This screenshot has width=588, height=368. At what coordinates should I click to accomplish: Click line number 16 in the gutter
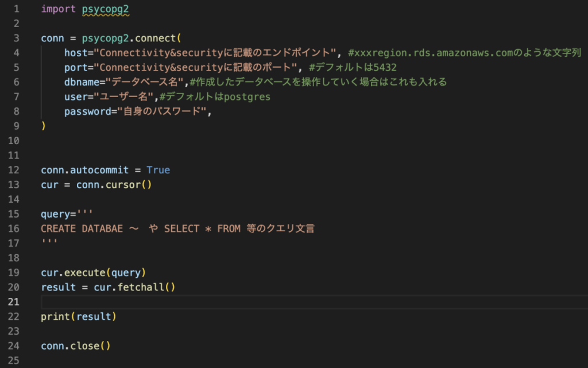[14, 228]
